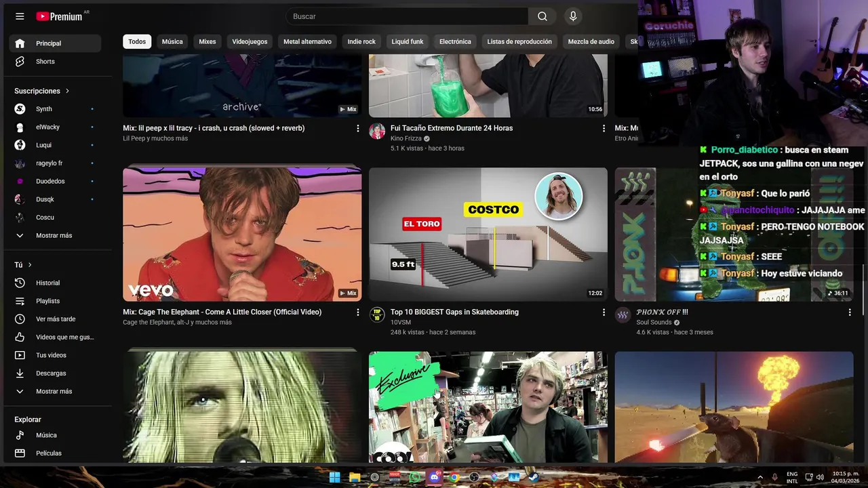Open Ver más tarde list

pos(55,319)
